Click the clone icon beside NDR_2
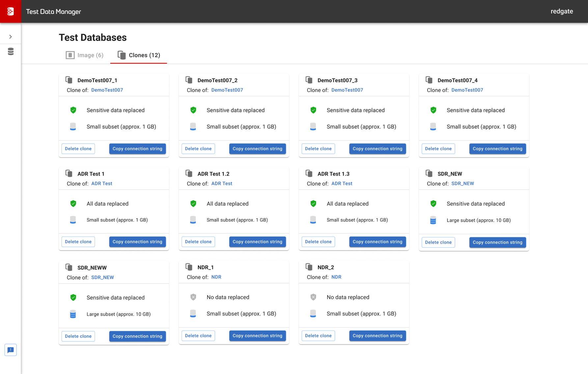 [x=309, y=267]
